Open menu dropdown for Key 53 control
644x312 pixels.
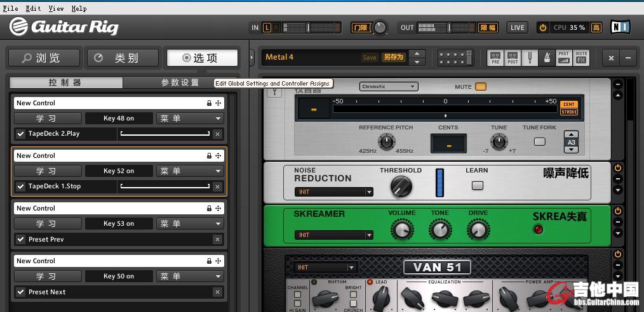(190, 223)
